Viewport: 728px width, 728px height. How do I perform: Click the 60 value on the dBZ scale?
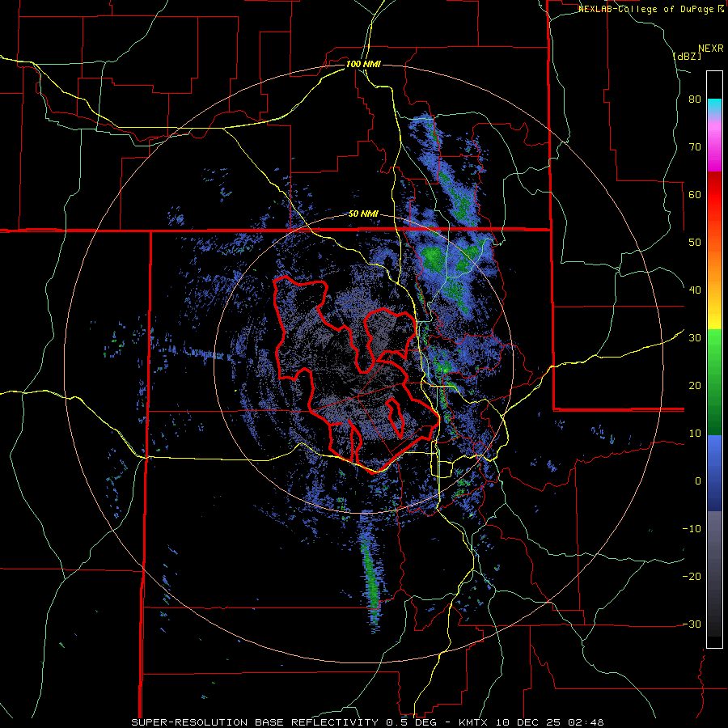coord(695,194)
